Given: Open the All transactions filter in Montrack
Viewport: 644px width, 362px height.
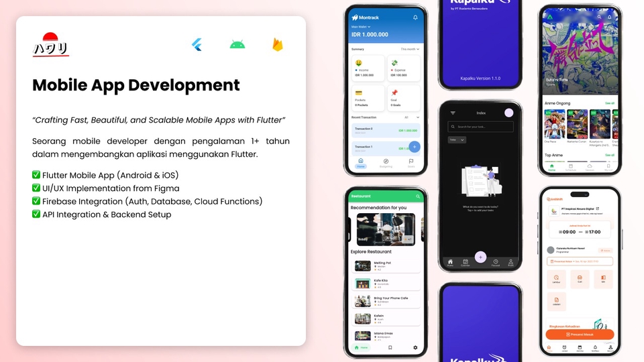Looking at the screenshot, I should pos(412,117).
